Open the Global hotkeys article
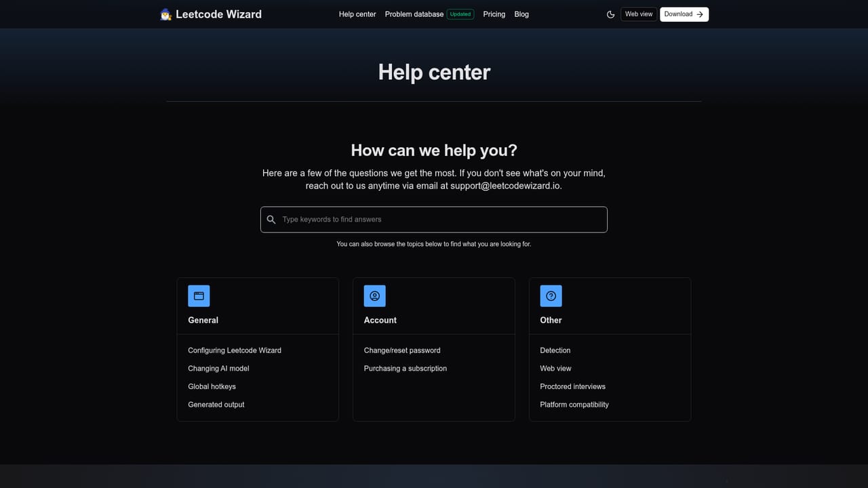 pyautogui.click(x=212, y=386)
